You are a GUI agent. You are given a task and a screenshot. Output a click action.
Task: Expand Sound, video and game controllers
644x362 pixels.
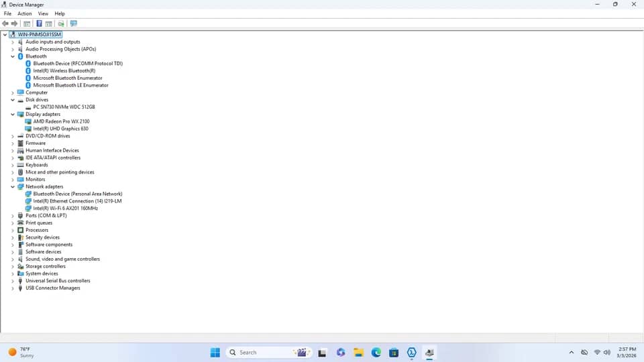(13, 259)
